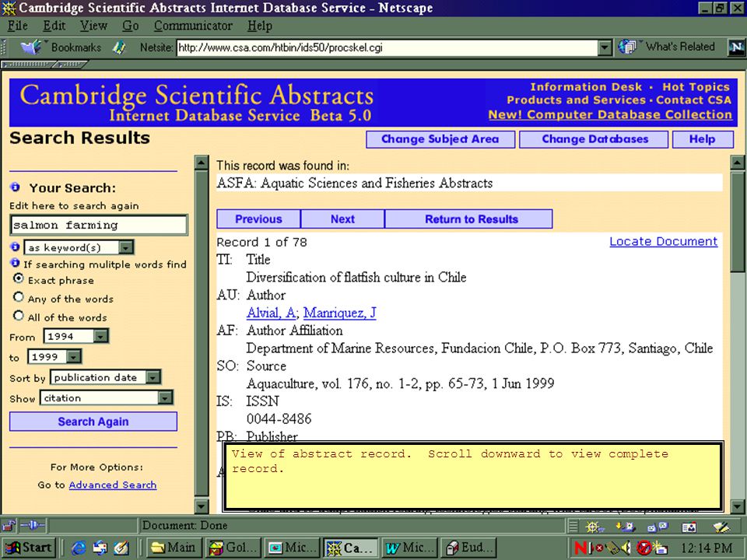Click the Hot Topics link
The image size is (747, 560).
point(696,87)
